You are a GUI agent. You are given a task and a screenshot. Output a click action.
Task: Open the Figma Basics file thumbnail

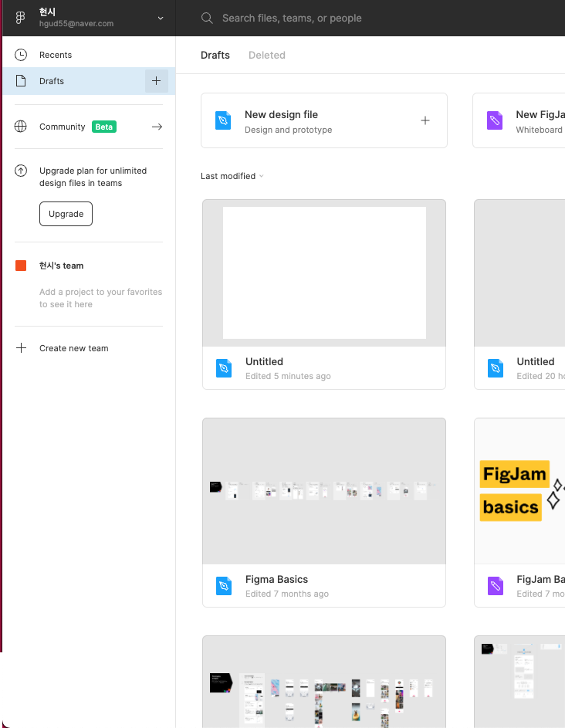click(324, 491)
